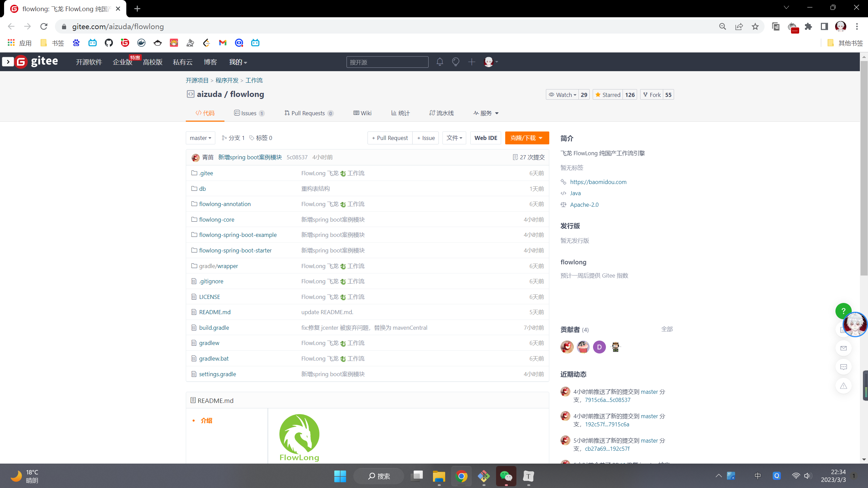Bookmark this page with the star icon
Image resolution: width=868 pixels, height=488 pixels.
click(x=755, y=26)
